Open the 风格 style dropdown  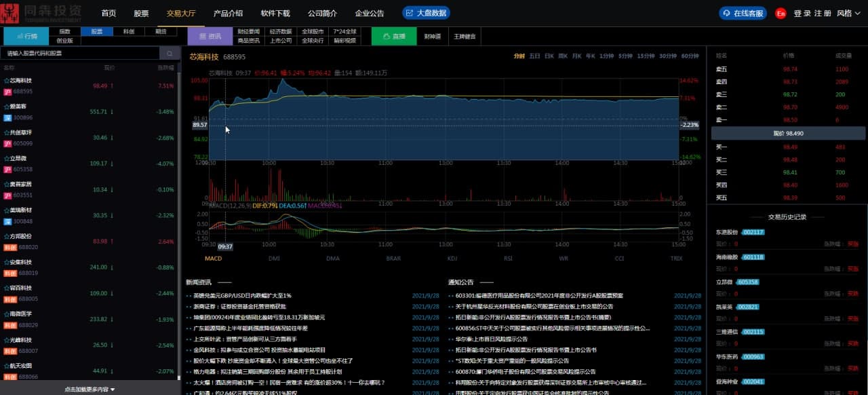848,13
